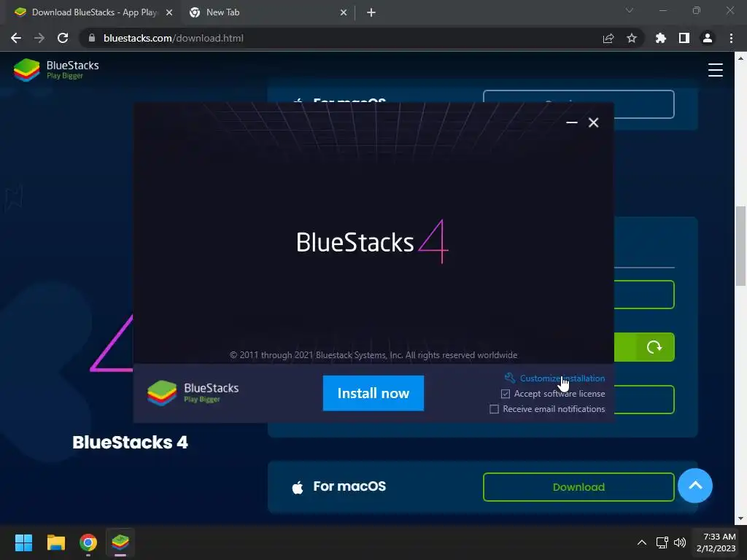Close the New Tab tab
Image resolution: width=747 pixels, height=560 pixels.
coord(344,12)
